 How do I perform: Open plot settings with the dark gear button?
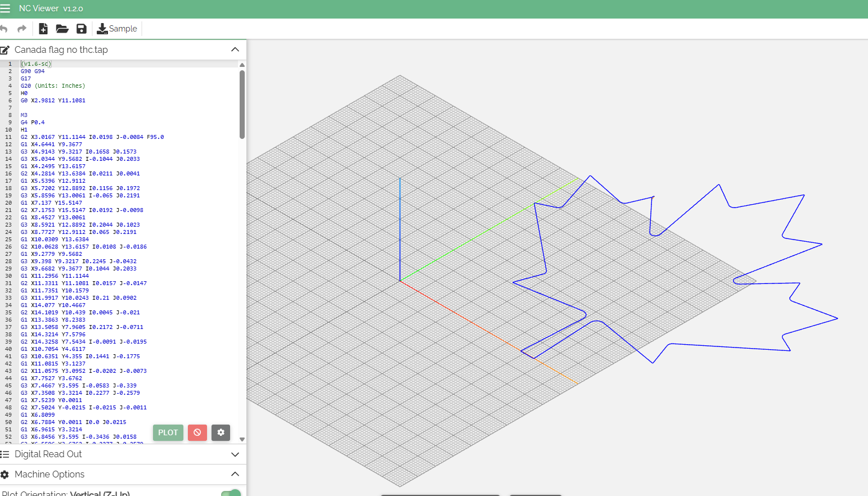[x=221, y=432]
